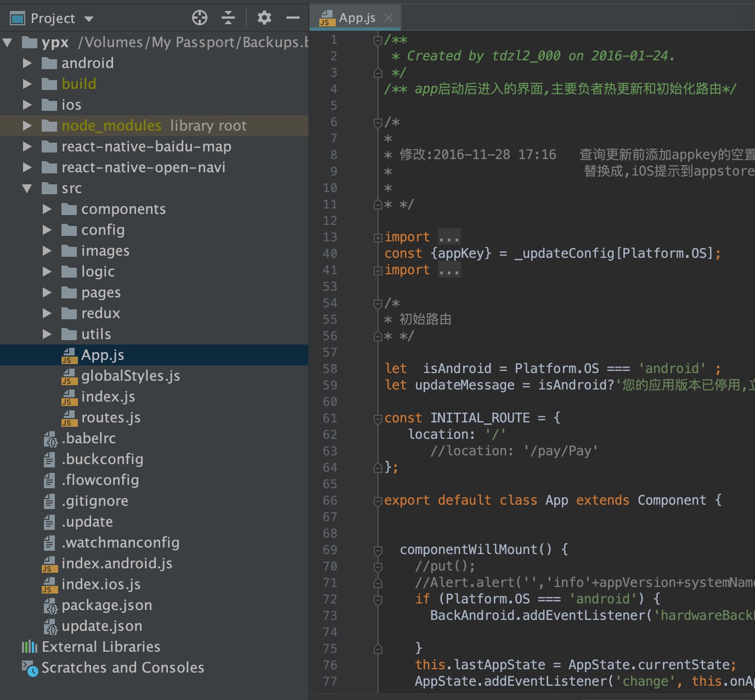Click the Scratches and Consoles icon

pyautogui.click(x=30, y=668)
